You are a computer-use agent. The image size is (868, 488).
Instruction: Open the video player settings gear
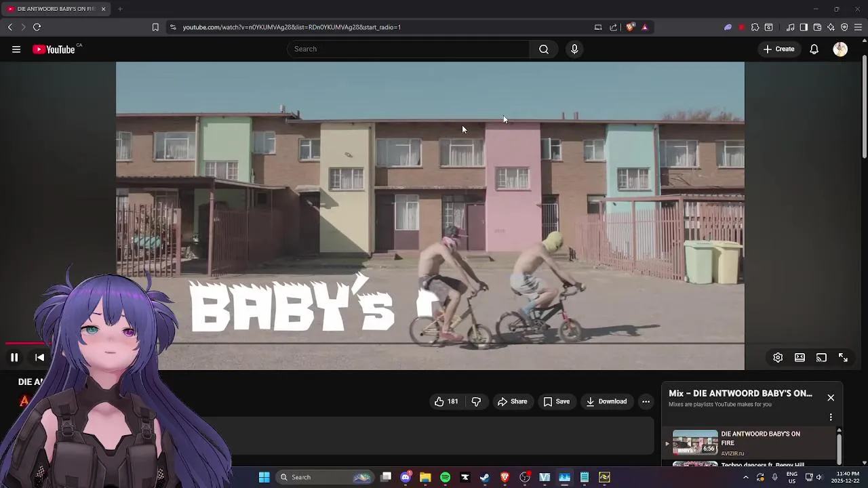(x=778, y=357)
